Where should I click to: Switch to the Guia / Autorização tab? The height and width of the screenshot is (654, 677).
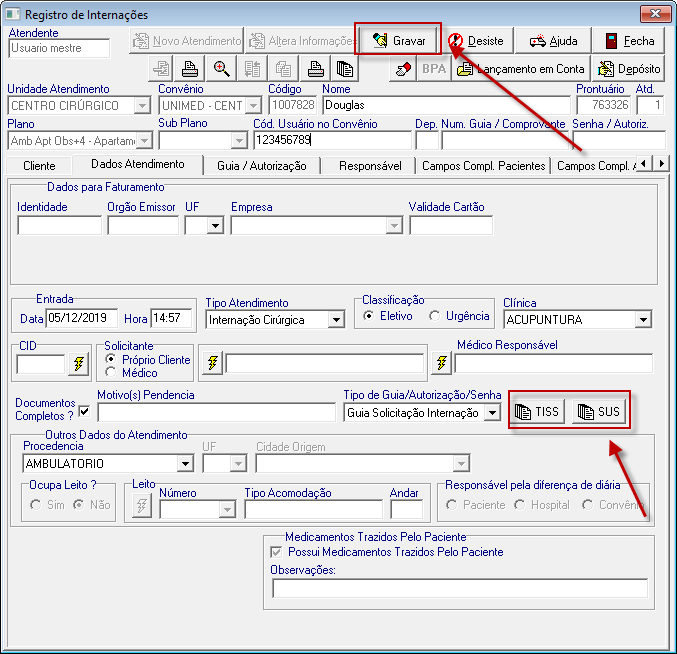(x=262, y=166)
